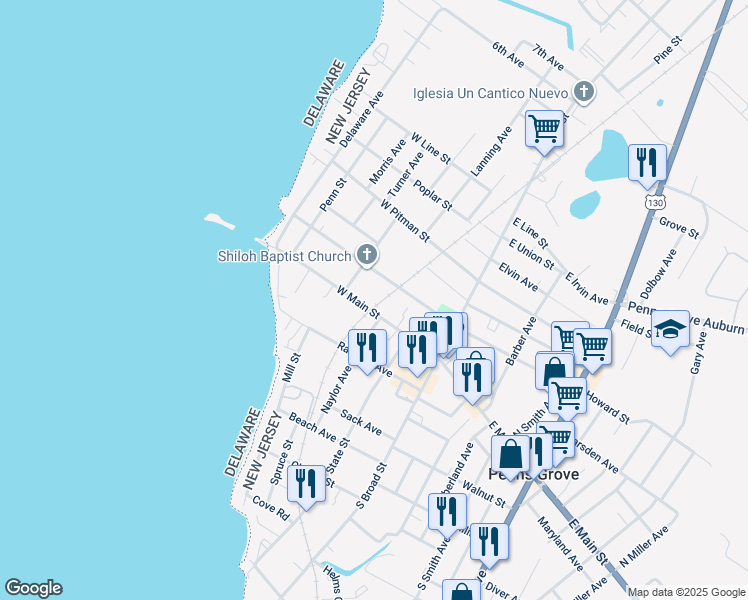Select the school graduation cap marker
Screen dimensions: 748x600
[x=670, y=328]
